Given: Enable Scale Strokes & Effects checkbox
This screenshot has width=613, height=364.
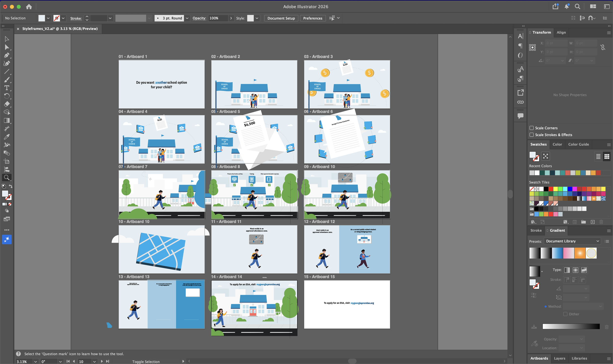Looking at the screenshot, I should (532, 135).
